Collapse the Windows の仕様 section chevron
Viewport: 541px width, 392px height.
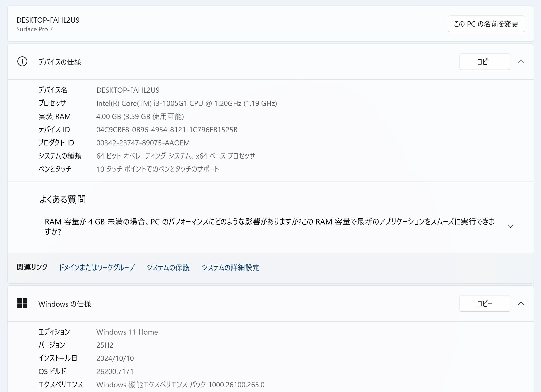[x=521, y=303]
